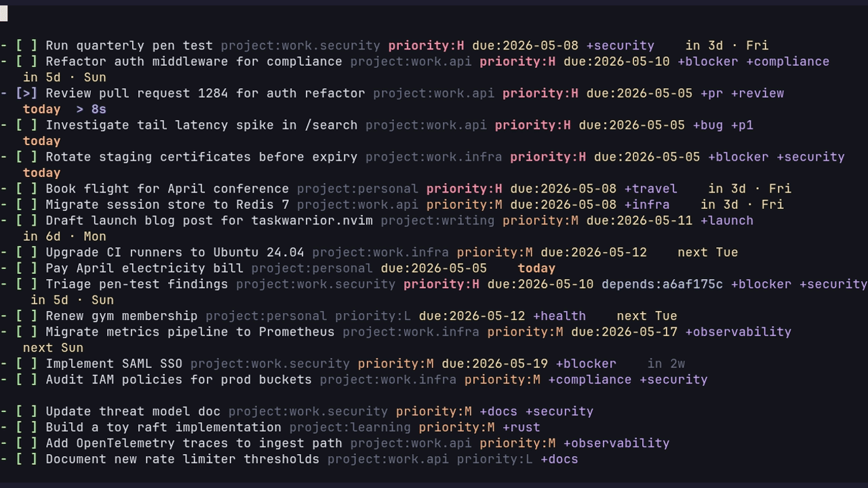Toggle checkbox for Build a toy raft implementation
Viewport: 868px width, 488px height.
coord(26,428)
